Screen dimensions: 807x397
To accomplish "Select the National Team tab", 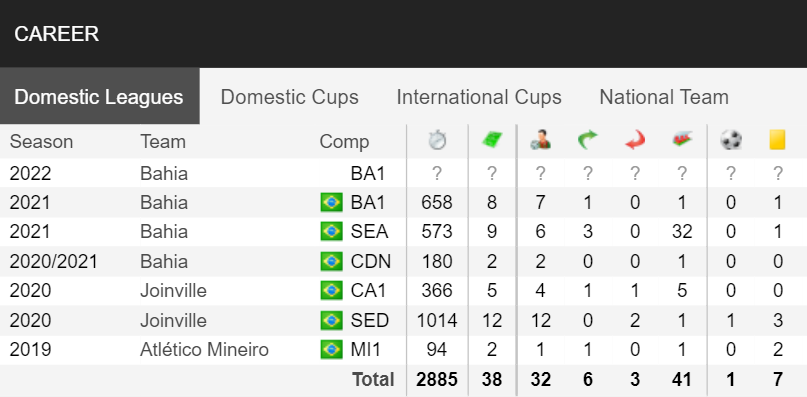I will (x=664, y=97).
